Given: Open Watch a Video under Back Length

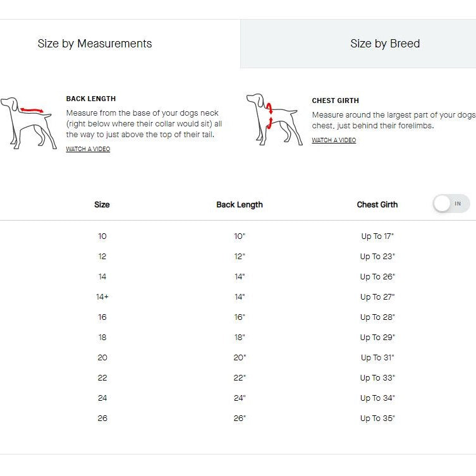Looking at the screenshot, I should coord(88,149).
